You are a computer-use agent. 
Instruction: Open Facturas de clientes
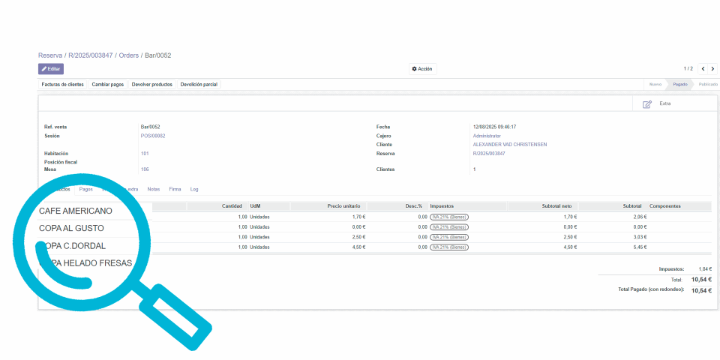[63, 84]
